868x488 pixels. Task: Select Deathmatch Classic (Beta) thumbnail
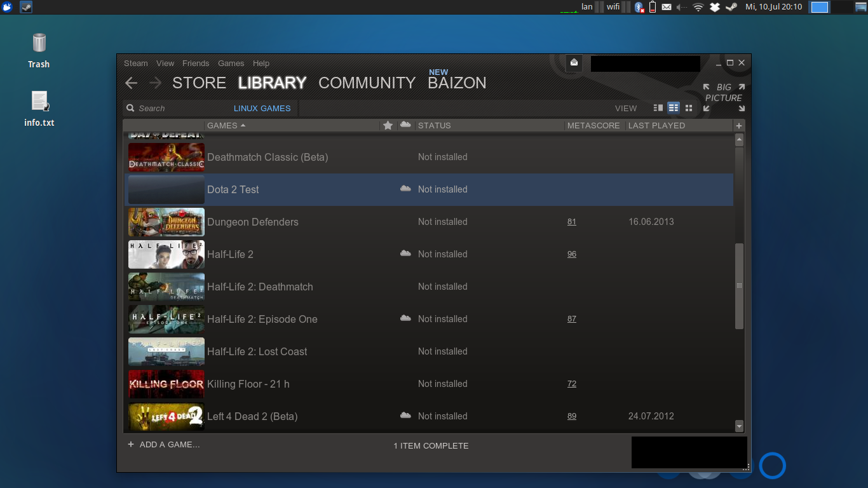[x=166, y=157]
